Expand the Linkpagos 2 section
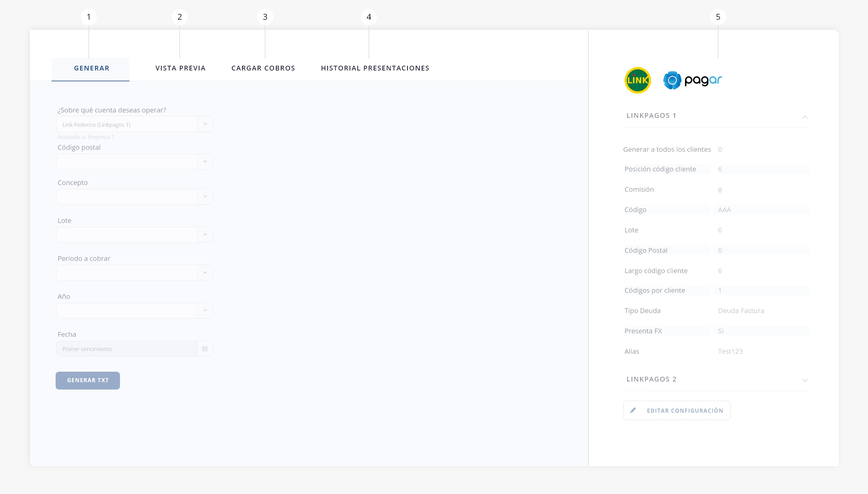 [805, 380]
